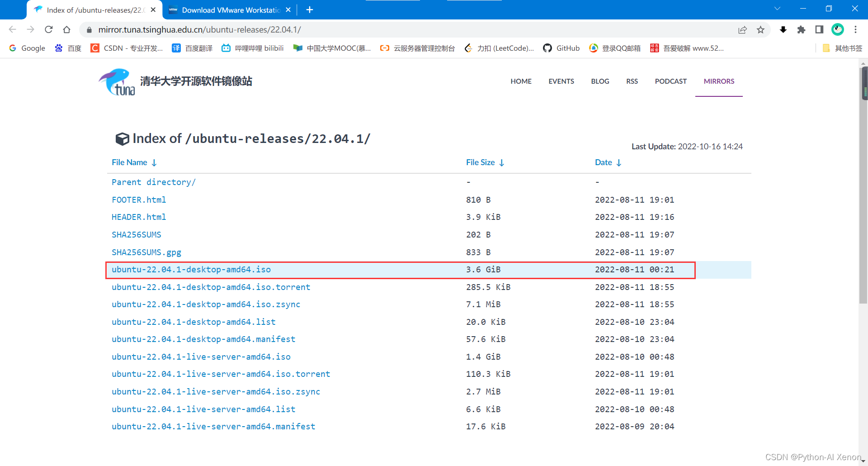Screen dimensions: 868x466
Task: Open the 百度 bookmark
Action: pos(68,48)
